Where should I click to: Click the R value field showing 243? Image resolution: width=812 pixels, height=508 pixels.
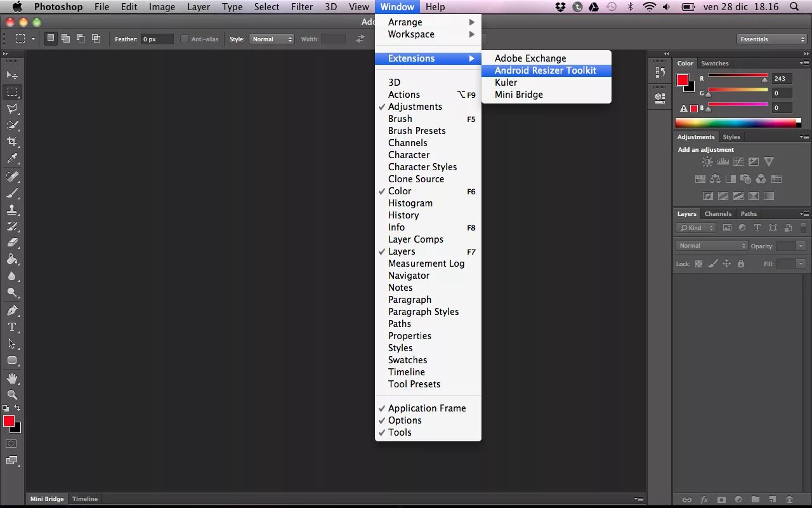point(782,79)
